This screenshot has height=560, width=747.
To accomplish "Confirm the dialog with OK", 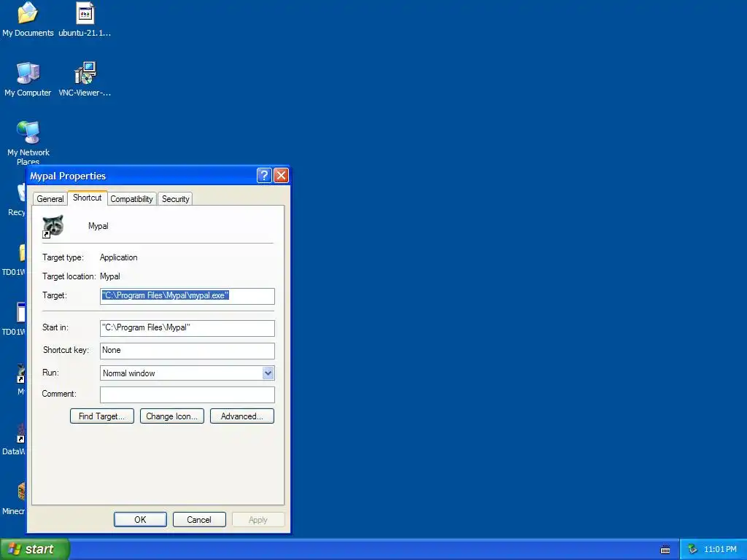I will (x=140, y=519).
